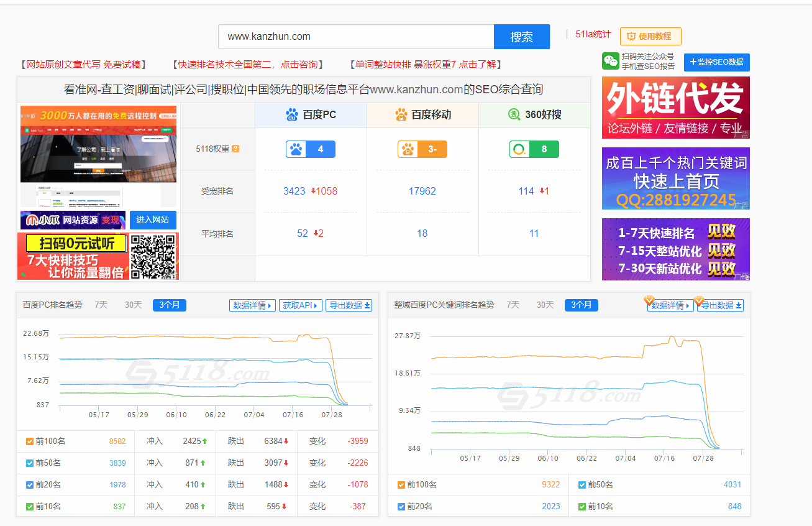This screenshot has height=526, width=812.
Task: Select 7天 in the 整域百度PC关键词排名趋势 panel
Action: pos(513,305)
